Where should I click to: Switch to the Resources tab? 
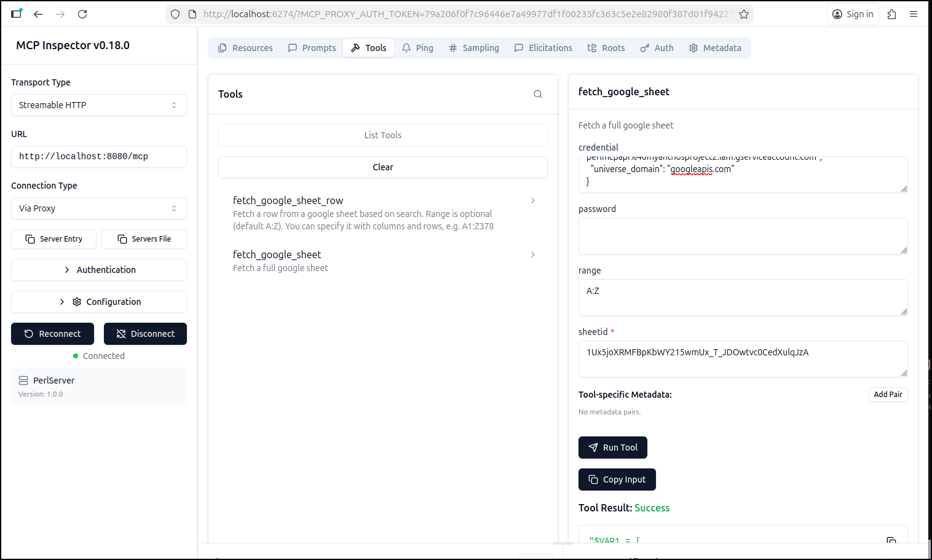[245, 48]
